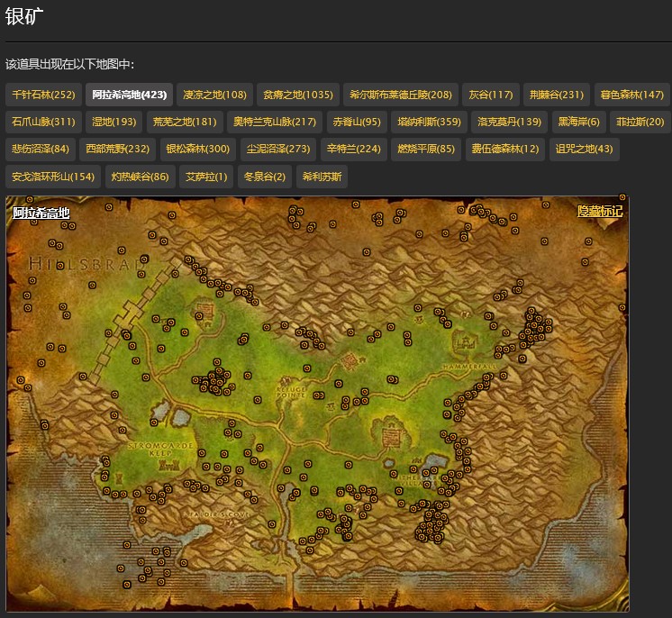Show 诅咒之地(43) map
Viewport: 672px width, 618px height.
584,150
